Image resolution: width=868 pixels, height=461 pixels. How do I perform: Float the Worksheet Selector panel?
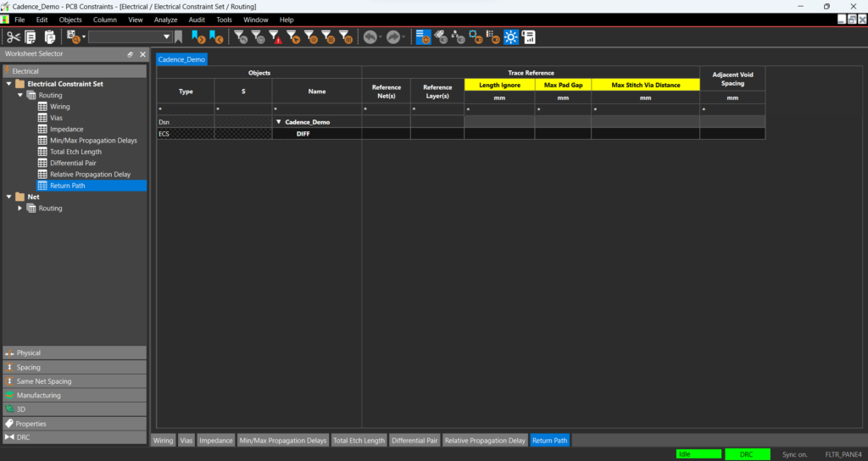[x=130, y=55]
